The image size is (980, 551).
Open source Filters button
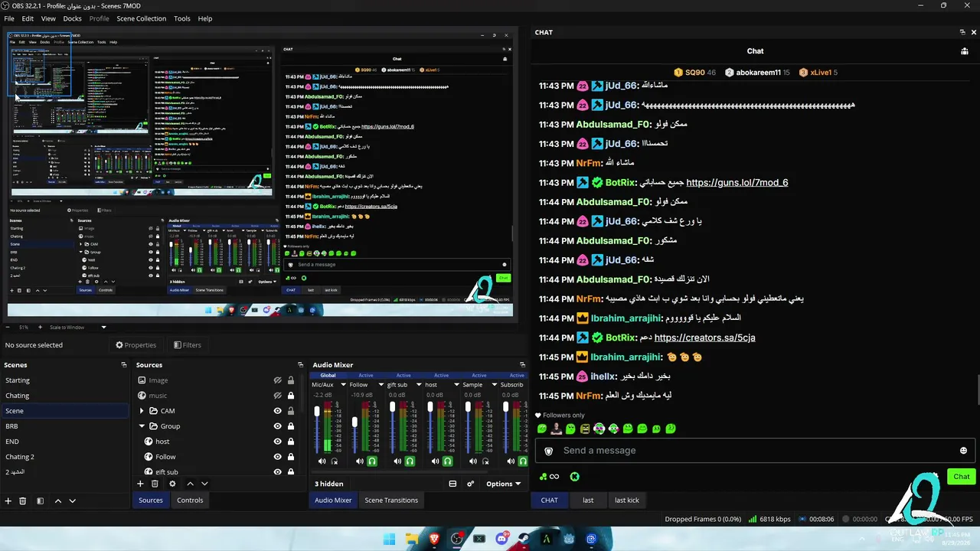point(188,345)
